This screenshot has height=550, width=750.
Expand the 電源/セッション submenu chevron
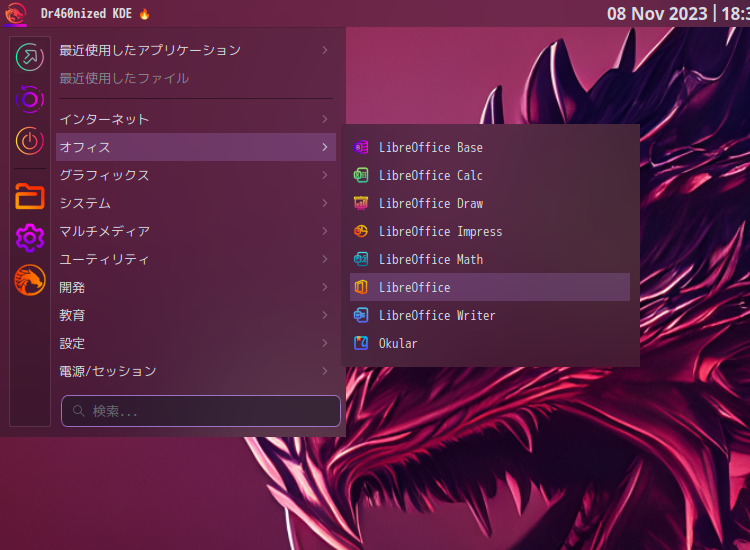click(x=325, y=371)
